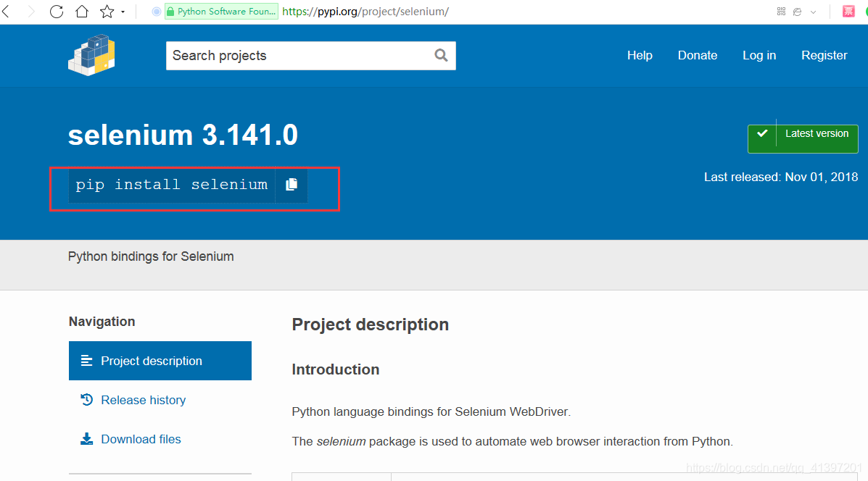Switch to the Project description tab
Viewport: 868px width, 481px height.
160,361
